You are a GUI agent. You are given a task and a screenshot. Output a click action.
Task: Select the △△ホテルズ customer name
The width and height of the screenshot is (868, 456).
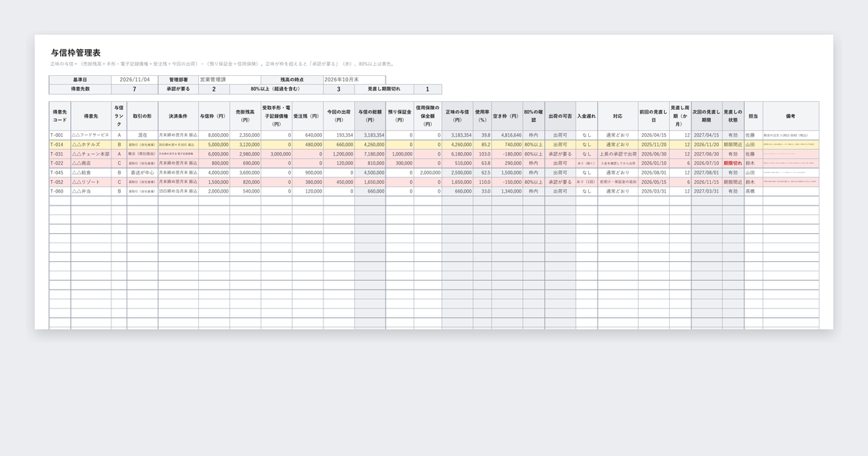[91, 145]
